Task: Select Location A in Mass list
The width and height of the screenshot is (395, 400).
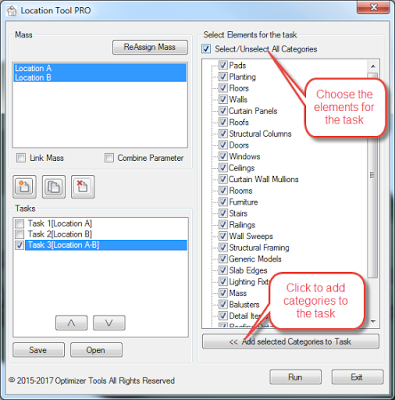Action: coord(100,68)
